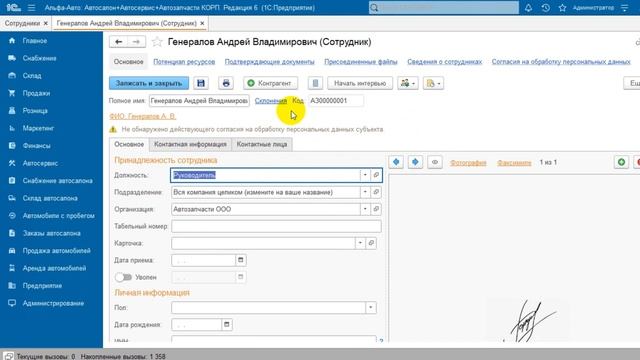Switch to Контактные лица tab
Image resolution: width=640 pixels, height=360 pixels.
(262, 144)
